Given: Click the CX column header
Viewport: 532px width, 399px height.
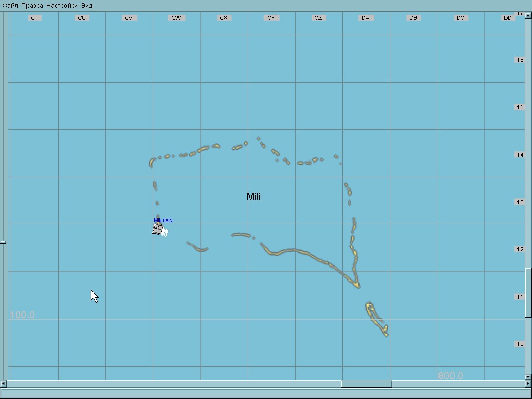Looking at the screenshot, I should click(x=223, y=18).
